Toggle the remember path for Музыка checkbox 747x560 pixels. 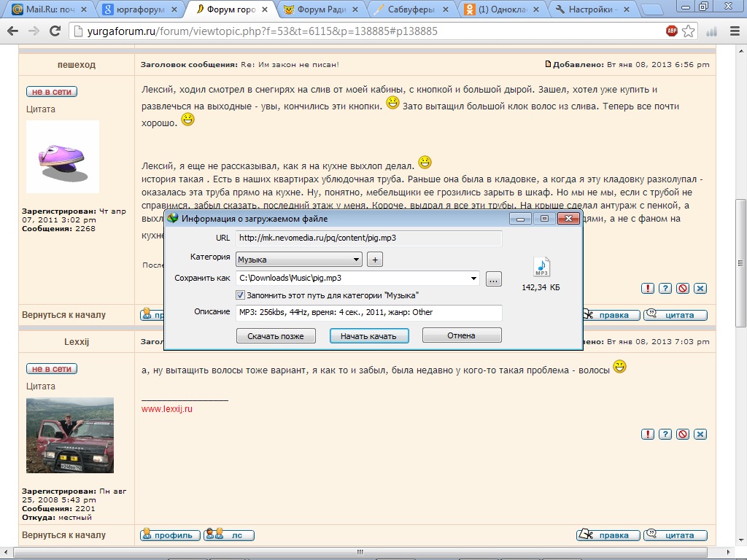(240, 295)
